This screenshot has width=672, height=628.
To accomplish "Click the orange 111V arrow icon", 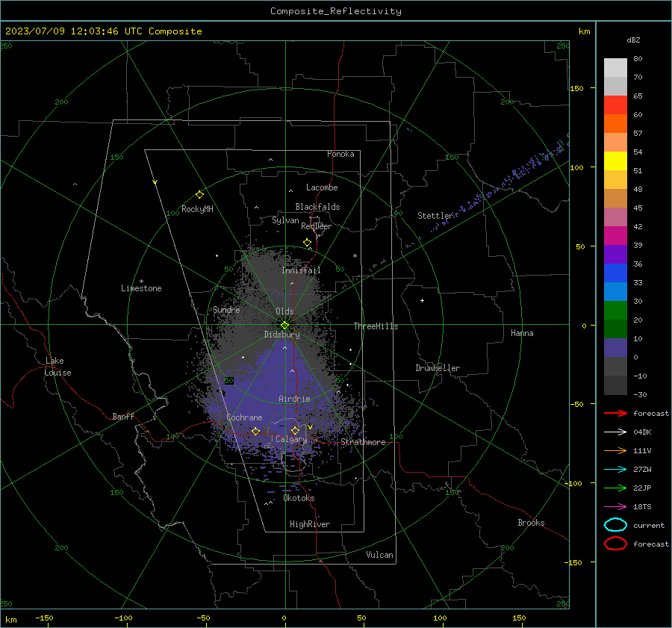I will pyautogui.click(x=615, y=450).
